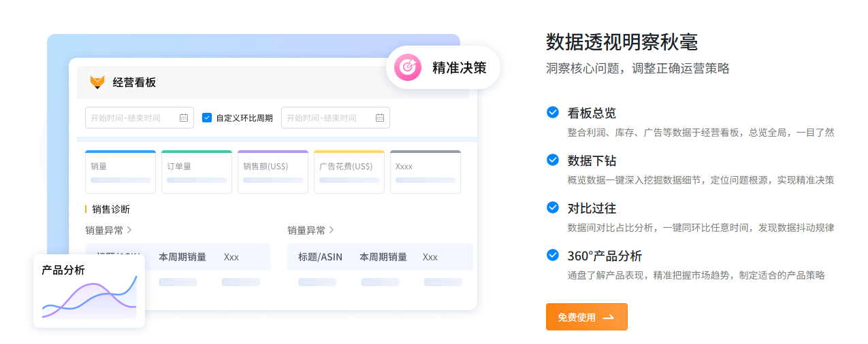Click the first 开始时间~结束时间 date field
The height and width of the screenshot is (344, 868).
tap(140, 118)
